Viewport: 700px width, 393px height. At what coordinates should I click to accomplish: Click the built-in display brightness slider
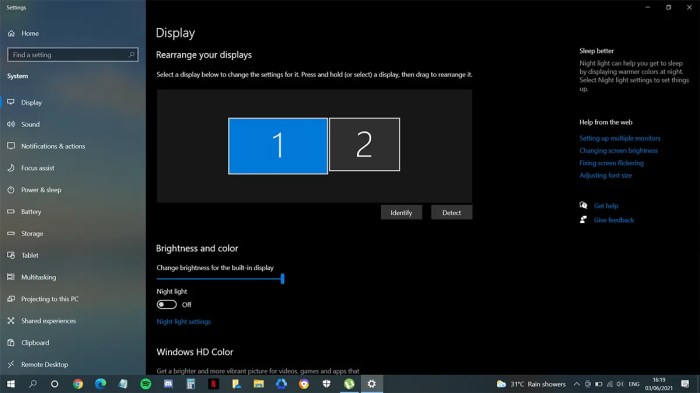pyautogui.click(x=220, y=279)
